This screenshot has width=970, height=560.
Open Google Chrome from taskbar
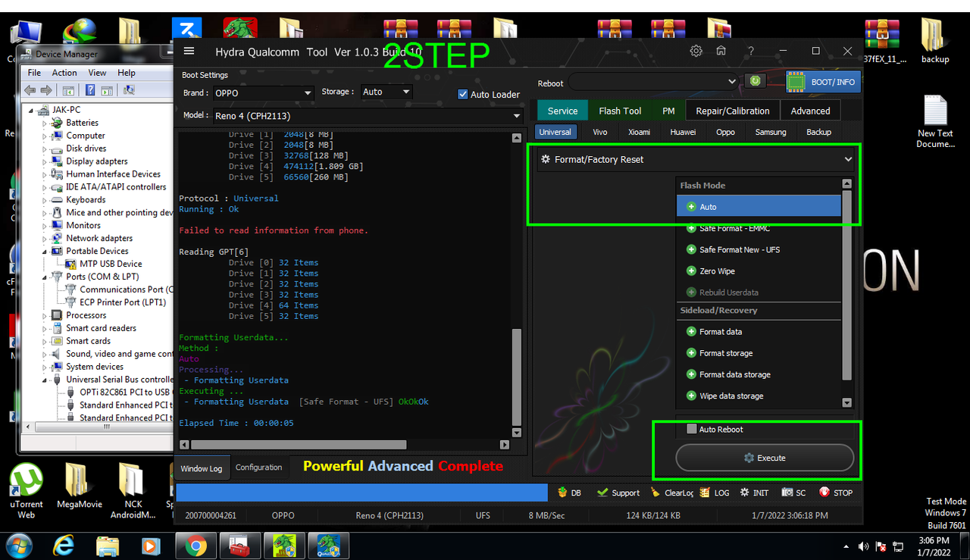[196, 546]
